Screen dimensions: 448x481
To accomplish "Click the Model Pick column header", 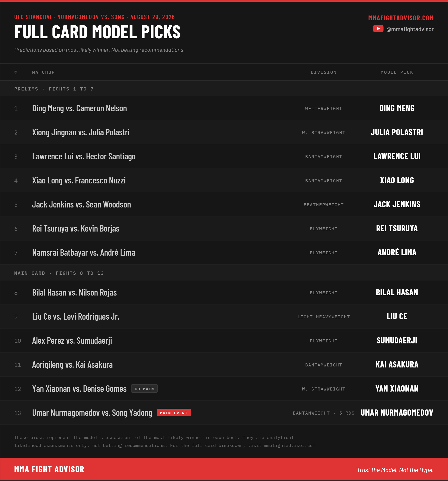I will tap(397, 72).
